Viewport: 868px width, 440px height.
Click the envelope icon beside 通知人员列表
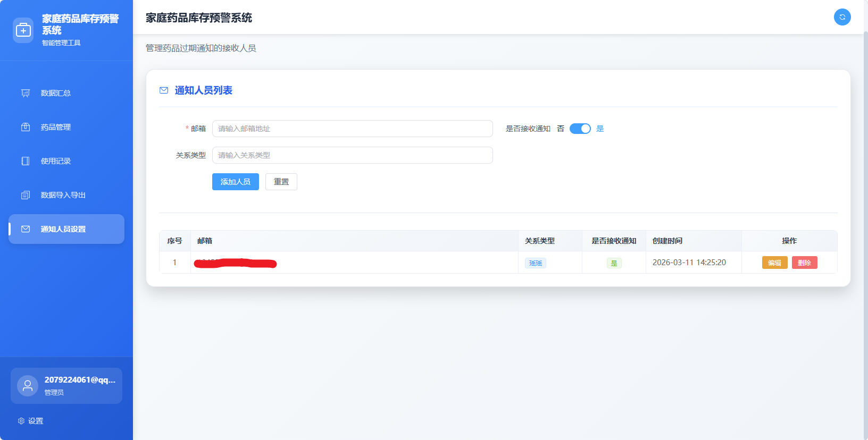point(164,90)
